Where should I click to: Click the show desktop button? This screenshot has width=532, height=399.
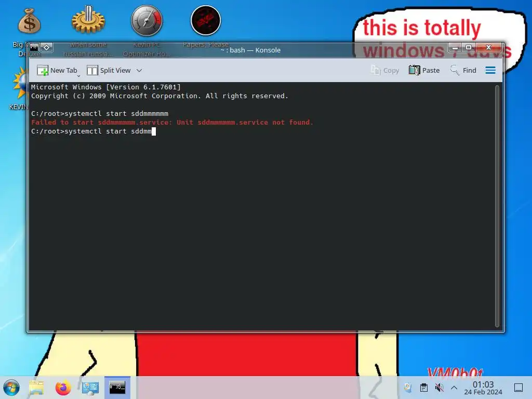(518, 388)
